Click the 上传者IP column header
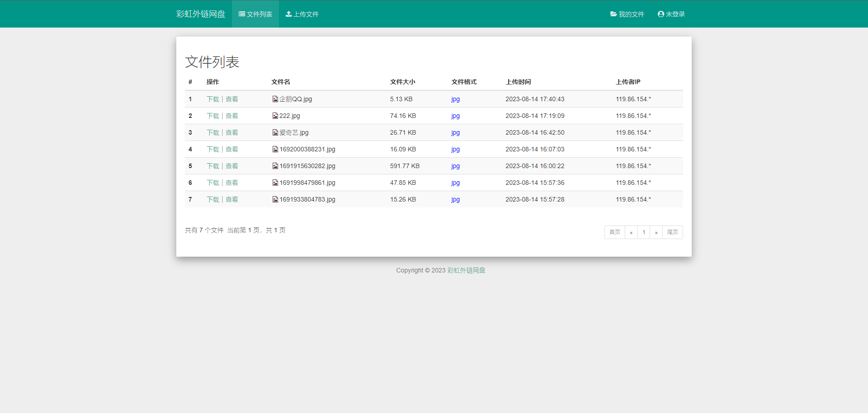The image size is (868, 413). point(628,82)
